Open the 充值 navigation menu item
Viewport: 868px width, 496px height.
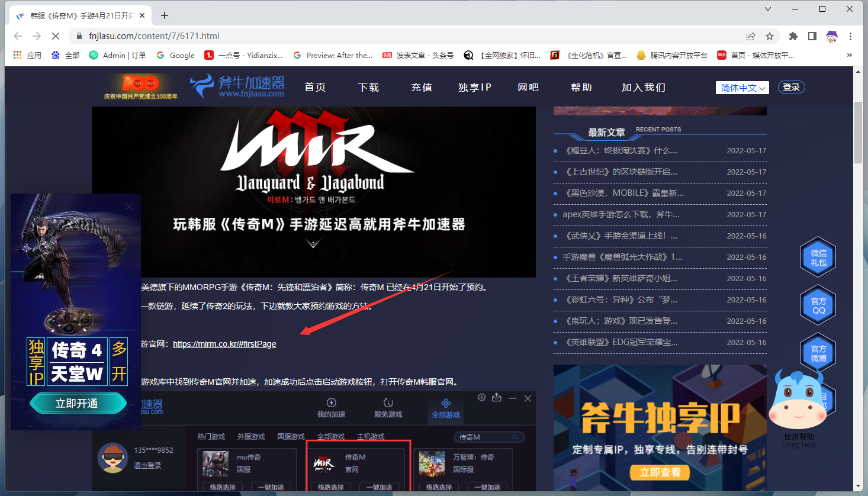(422, 88)
